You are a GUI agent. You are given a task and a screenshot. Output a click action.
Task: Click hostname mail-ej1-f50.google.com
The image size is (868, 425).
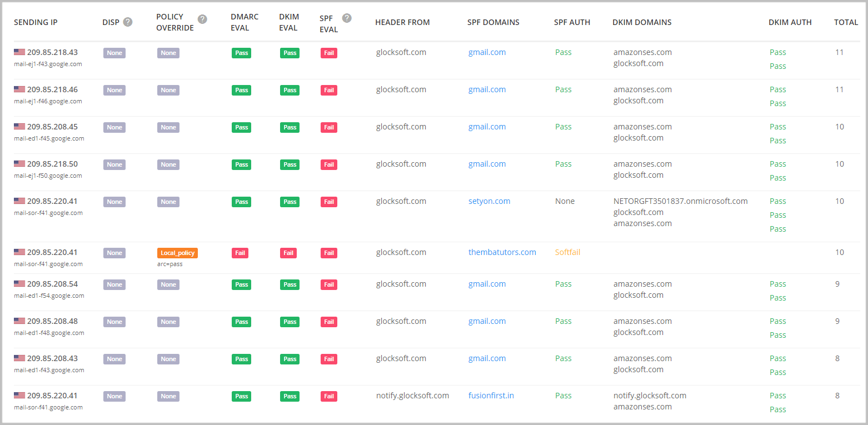click(48, 176)
